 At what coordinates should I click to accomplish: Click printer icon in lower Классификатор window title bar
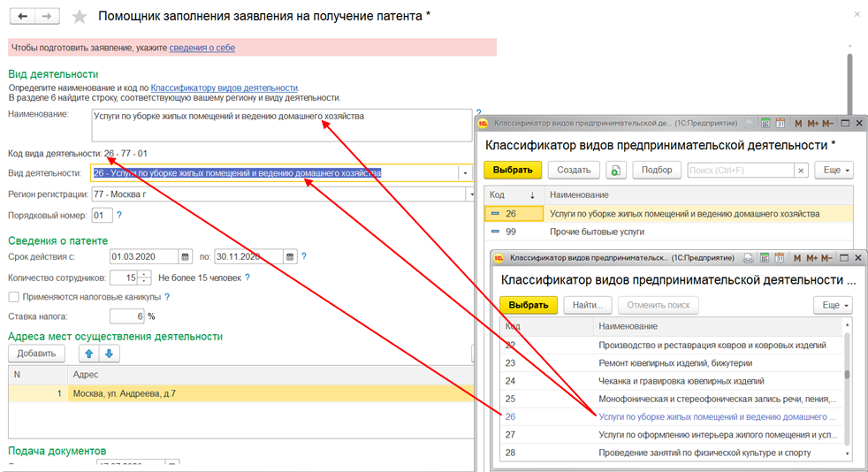point(749,258)
